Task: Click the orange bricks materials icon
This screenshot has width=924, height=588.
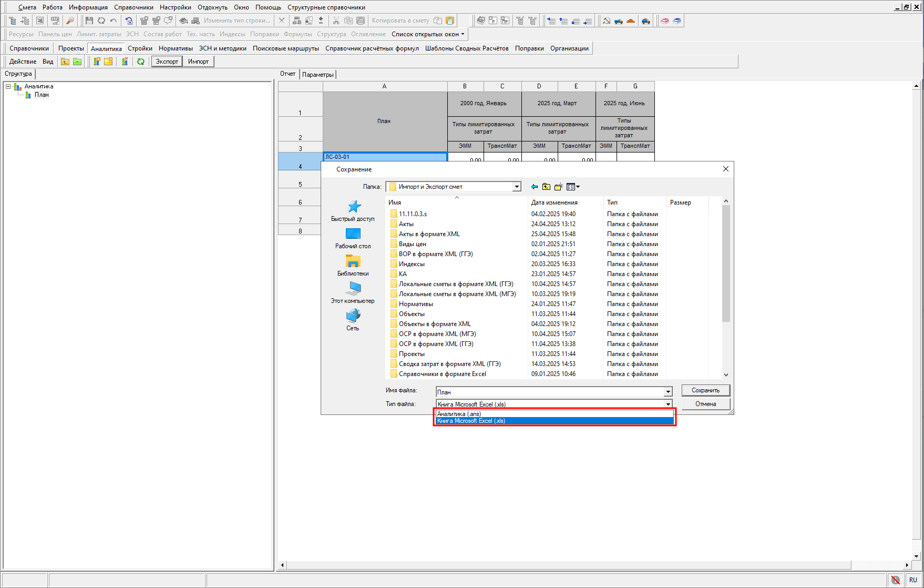Action: 631,21
